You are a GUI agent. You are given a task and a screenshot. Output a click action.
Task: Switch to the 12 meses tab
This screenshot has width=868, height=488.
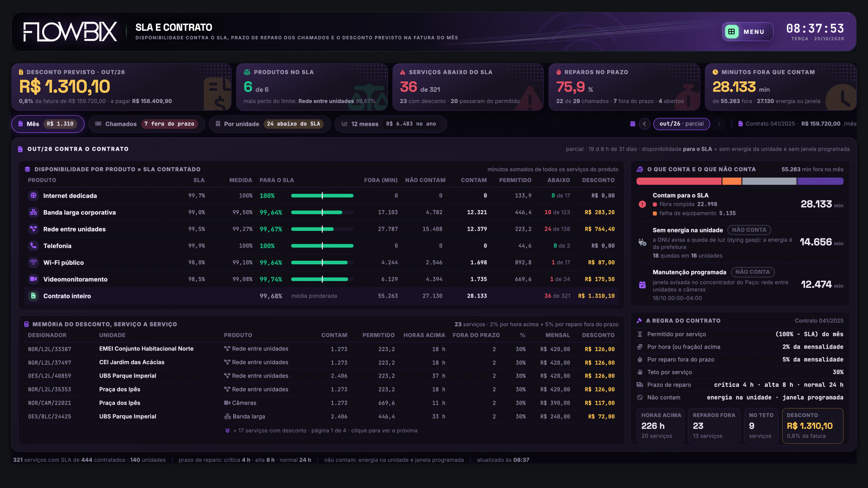point(390,124)
